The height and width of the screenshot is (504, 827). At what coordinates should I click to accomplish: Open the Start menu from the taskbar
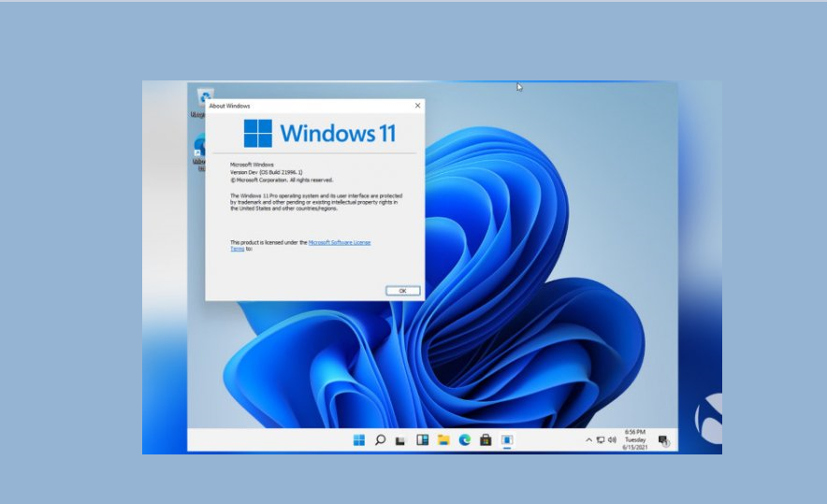coord(359,440)
